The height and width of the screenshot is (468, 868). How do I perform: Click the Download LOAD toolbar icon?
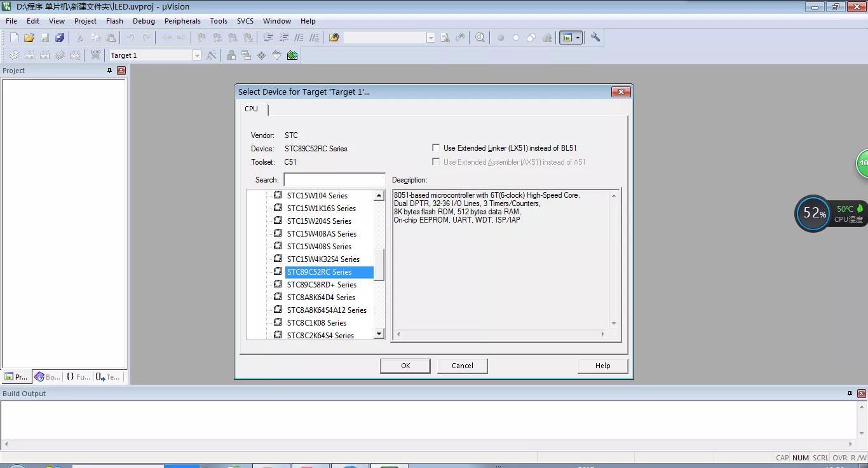point(95,55)
